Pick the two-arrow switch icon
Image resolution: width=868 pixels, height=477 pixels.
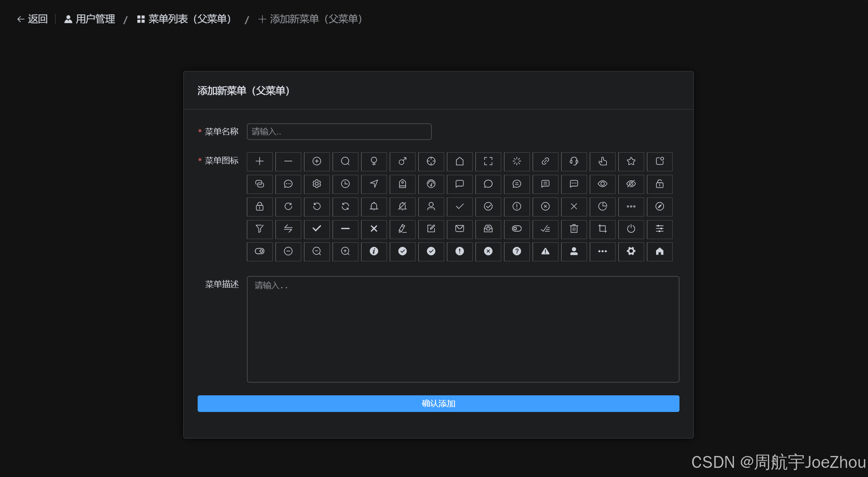[288, 229]
